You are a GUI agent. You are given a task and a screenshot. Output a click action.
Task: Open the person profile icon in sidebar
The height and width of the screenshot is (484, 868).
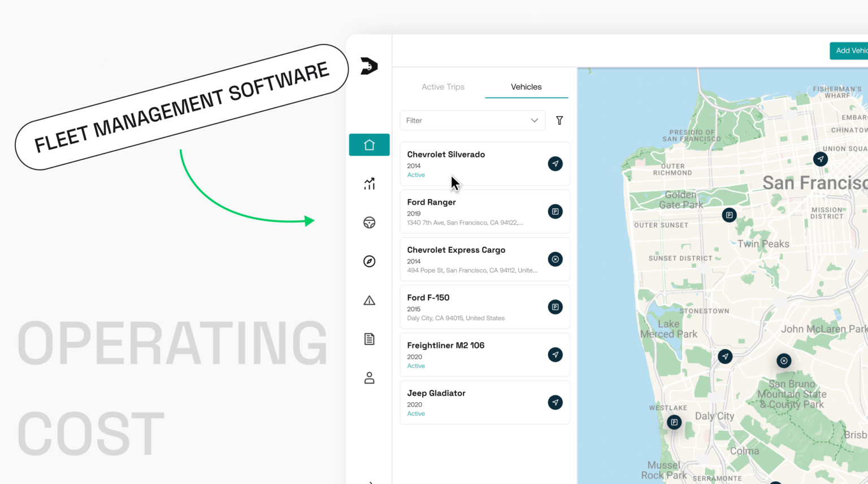click(369, 378)
